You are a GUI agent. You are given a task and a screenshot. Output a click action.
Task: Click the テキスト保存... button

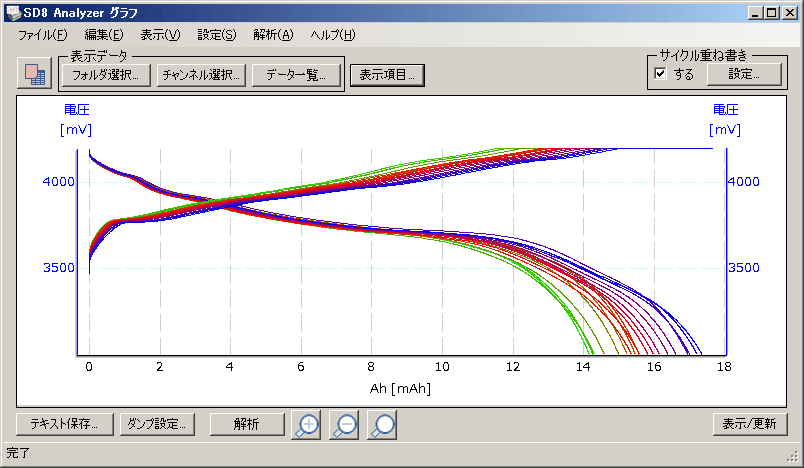point(64,424)
